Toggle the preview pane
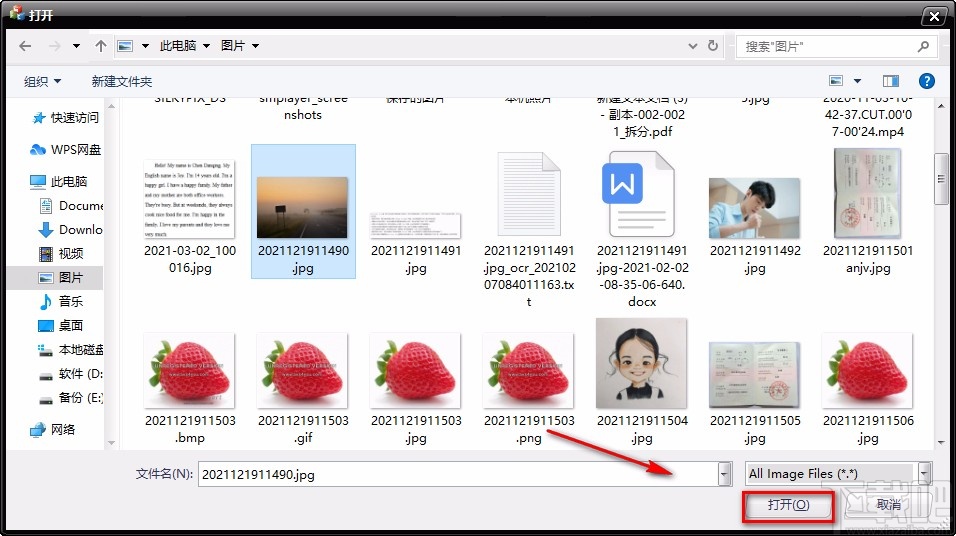Viewport: 956px width, 536px height. coord(891,80)
